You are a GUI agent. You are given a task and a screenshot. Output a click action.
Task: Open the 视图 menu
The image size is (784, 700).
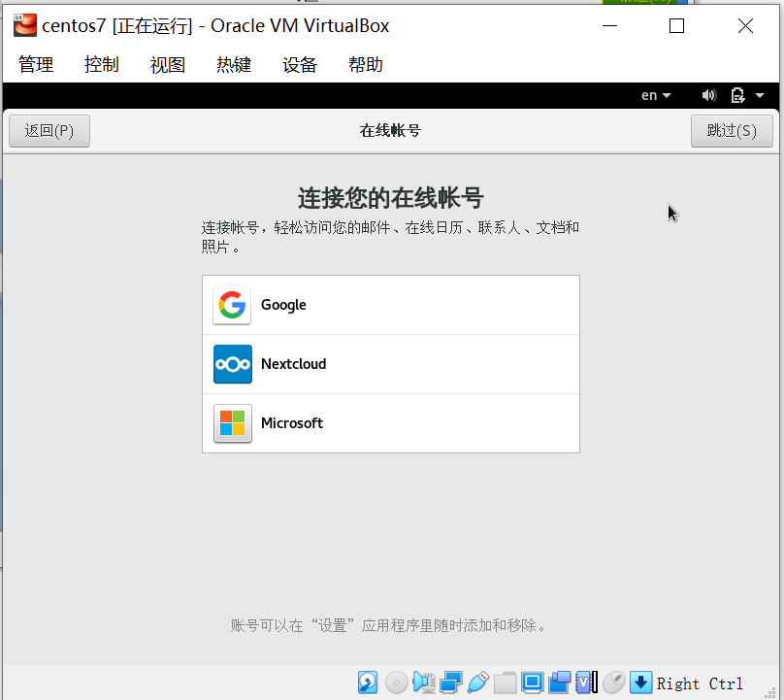click(168, 64)
